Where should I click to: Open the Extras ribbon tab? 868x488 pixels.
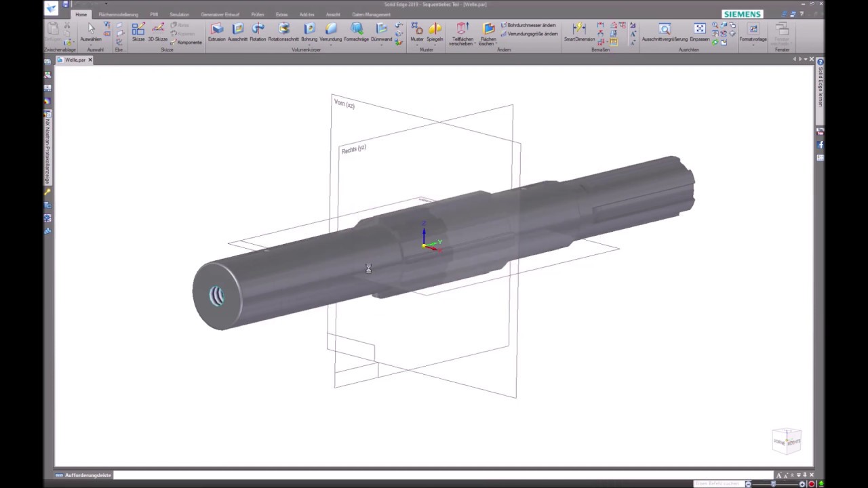pyautogui.click(x=281, y=14)
